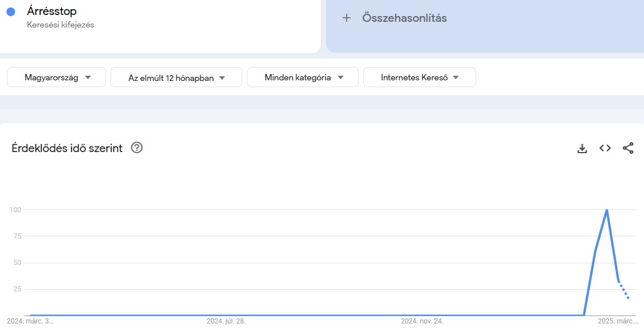Click the arrow on Magyarország filter
This screenshot has width=644, height=335.
tap(88, 78)
